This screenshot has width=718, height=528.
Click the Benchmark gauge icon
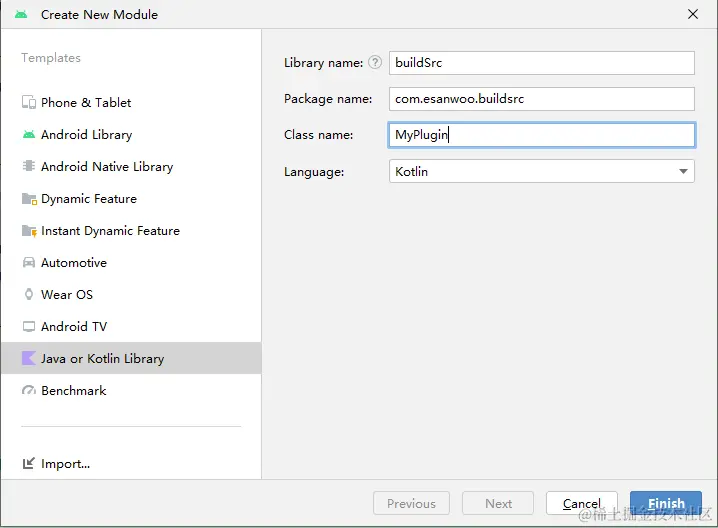point(29,391)
